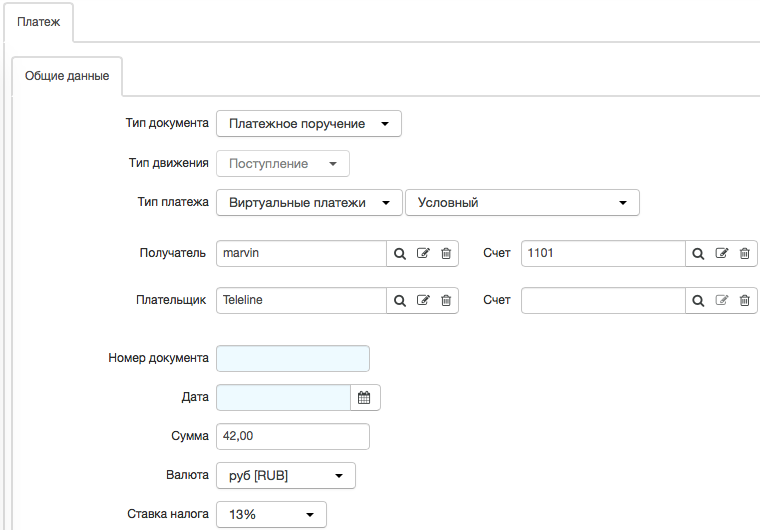Image resolution: width=760 pixels, height=530 pixels.
Task: Clear the account 1101 with the trash icon
Action: click(744, 253)
